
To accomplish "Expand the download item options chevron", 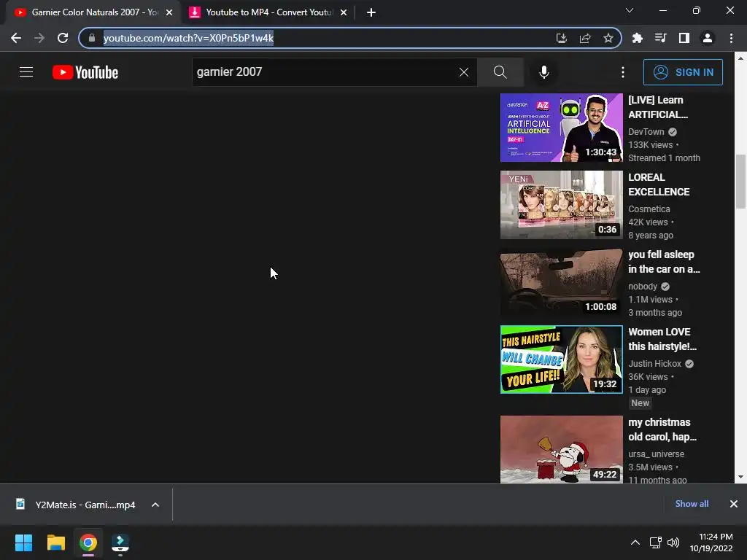I will click(x=155, y=505).
